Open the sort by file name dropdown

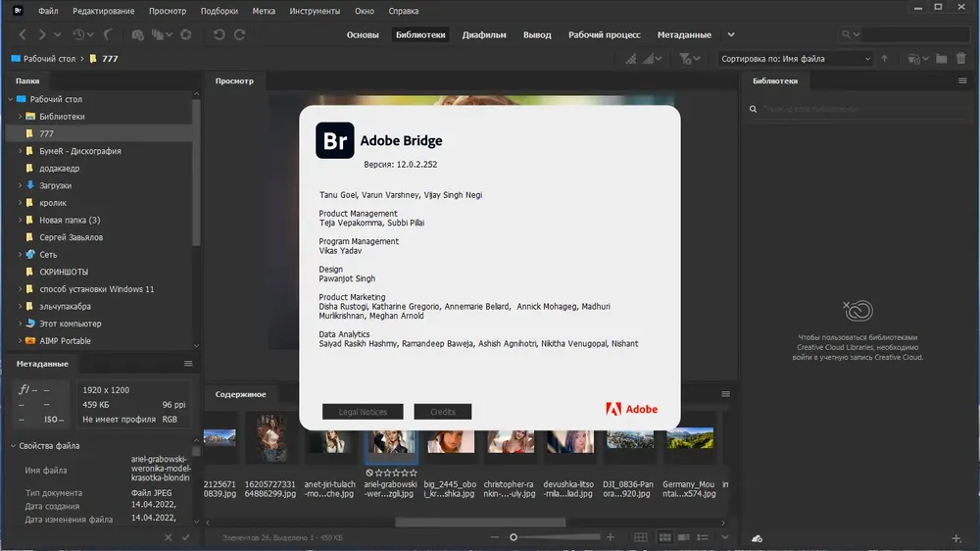(795, 58)
